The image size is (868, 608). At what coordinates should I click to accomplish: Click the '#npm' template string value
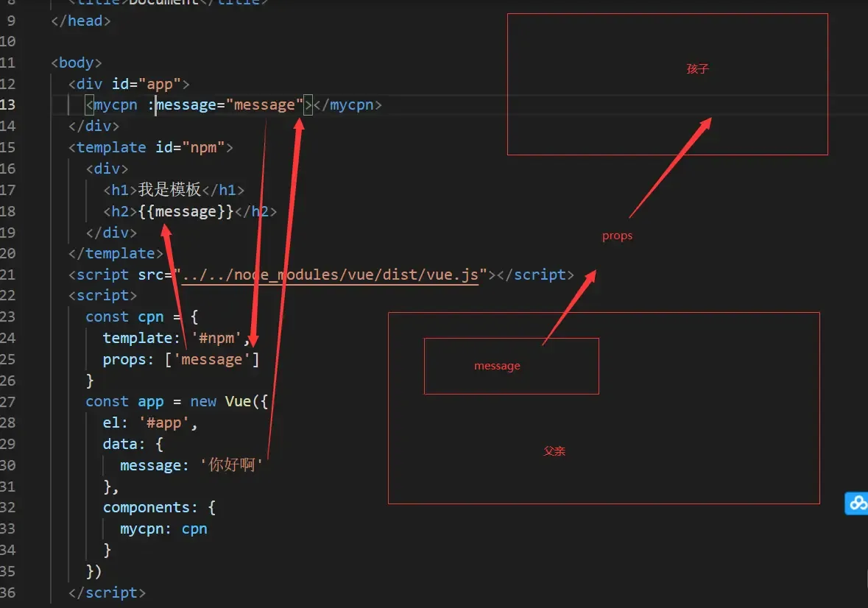[216, 339]
